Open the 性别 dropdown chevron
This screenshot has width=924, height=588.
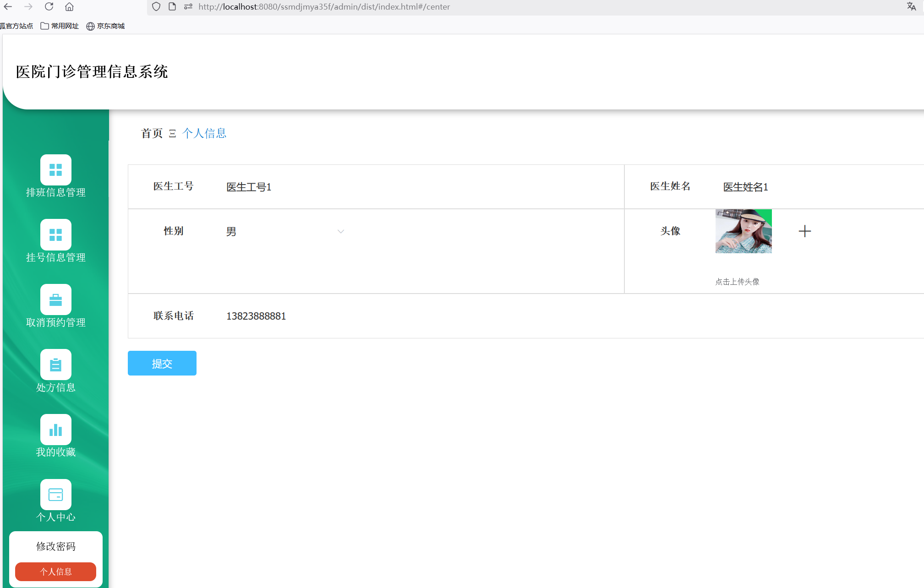pyautogui.click(x=340, y=232)
